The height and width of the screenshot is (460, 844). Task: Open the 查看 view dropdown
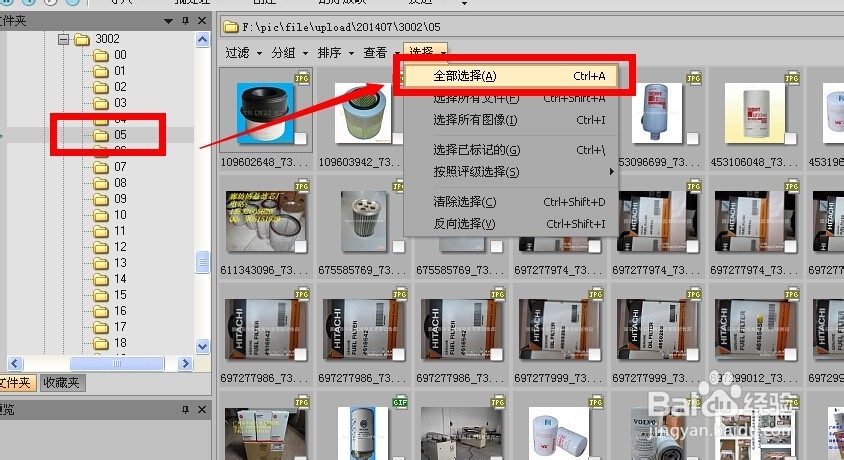(x=381, y=53)
